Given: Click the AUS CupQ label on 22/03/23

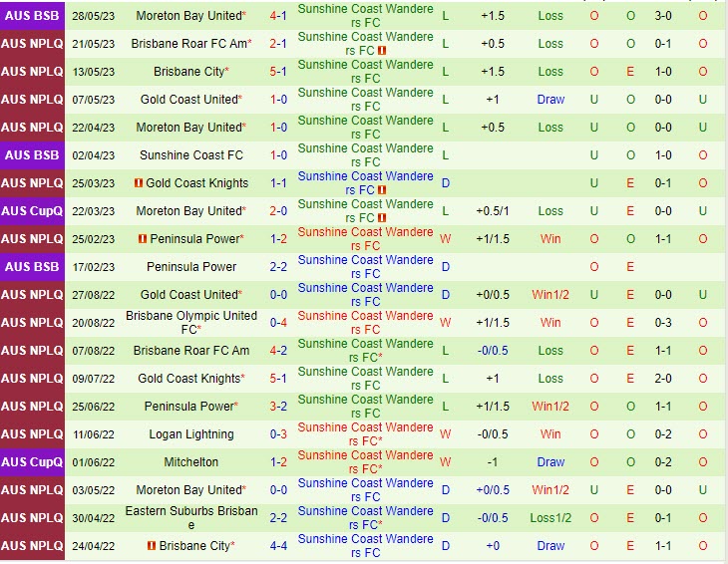Looking at the screenshot, I should coord(32,211).
